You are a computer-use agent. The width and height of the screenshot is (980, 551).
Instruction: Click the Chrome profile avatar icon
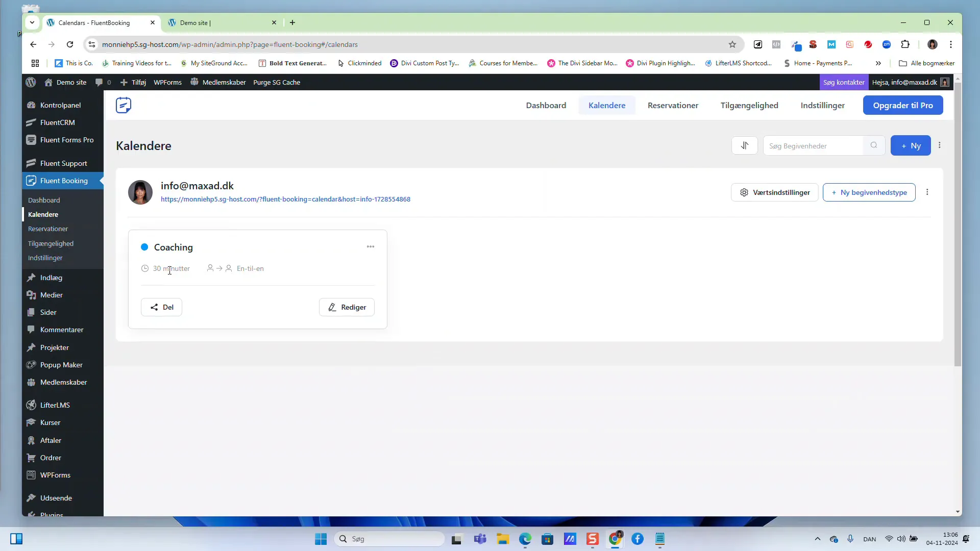click(x=933, y=44)
